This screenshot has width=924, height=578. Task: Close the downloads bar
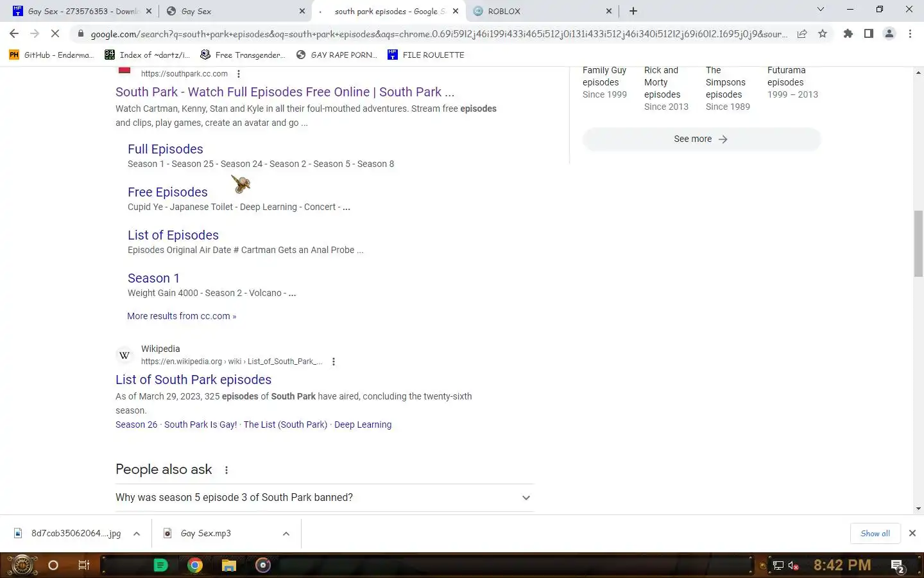(912, 533)
